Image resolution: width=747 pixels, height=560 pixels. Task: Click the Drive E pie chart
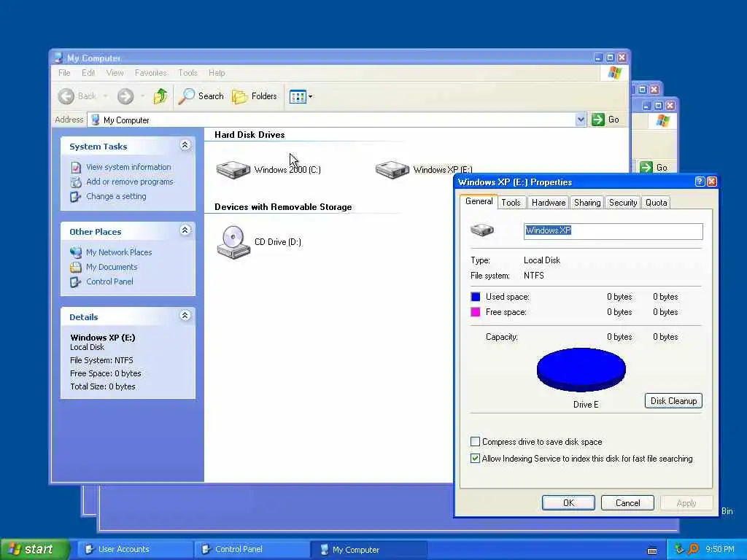(581, 370)
